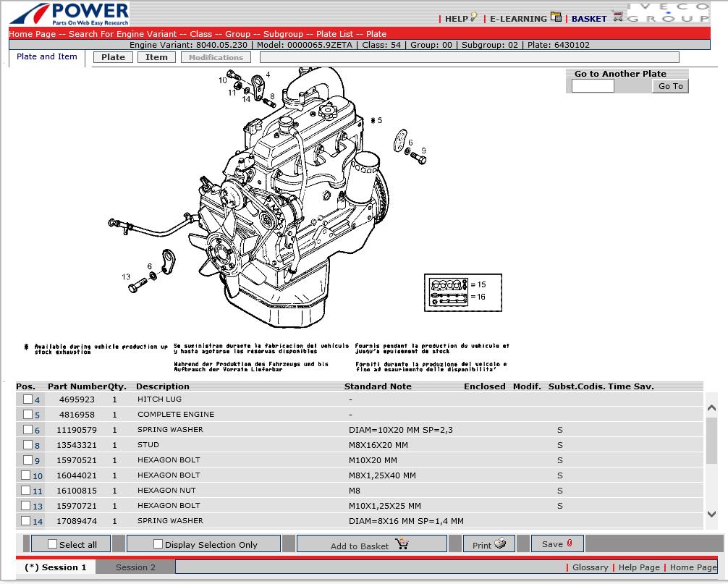Click position number 14 link
The height and width of the screenshot is (584, 728).
38,521
